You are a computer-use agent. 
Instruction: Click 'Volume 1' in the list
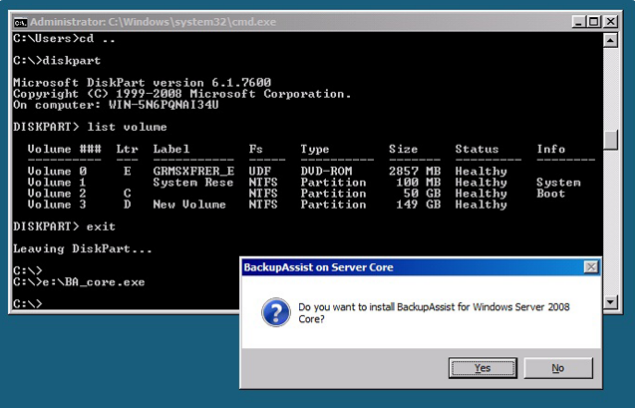click(57, 182)
